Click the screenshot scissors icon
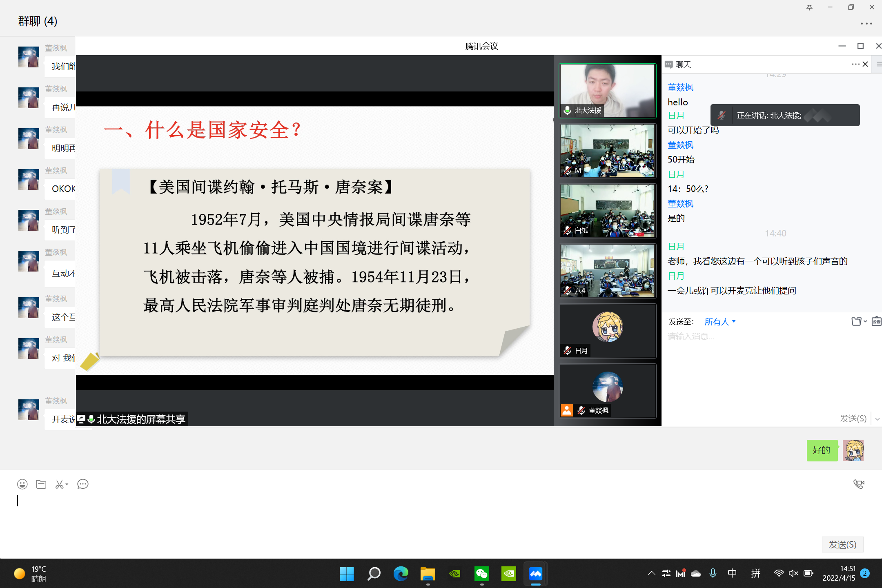 [60, 484]
